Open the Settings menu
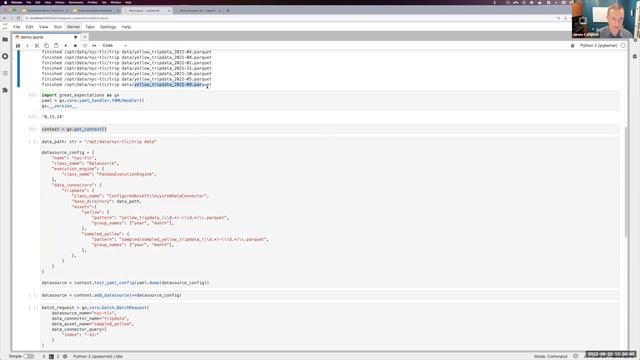This screenshot has width=640, height=360. click(x=108, y=27)
